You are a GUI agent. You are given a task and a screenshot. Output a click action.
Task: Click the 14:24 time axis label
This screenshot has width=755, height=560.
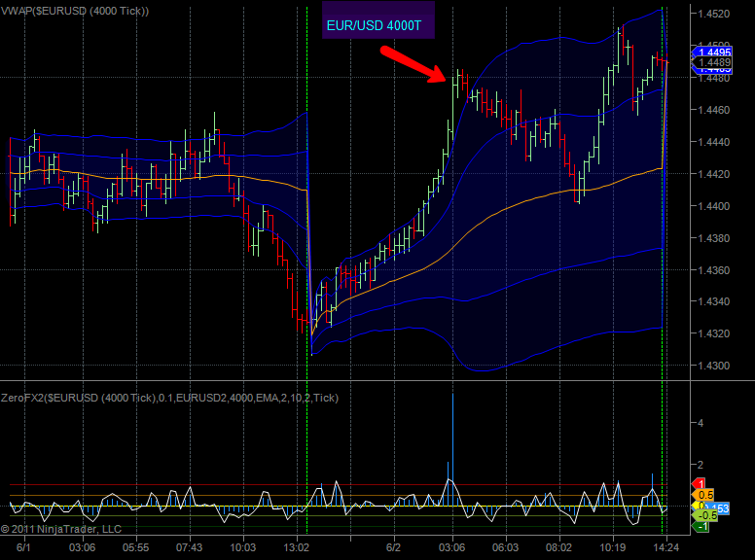[664, 548]
